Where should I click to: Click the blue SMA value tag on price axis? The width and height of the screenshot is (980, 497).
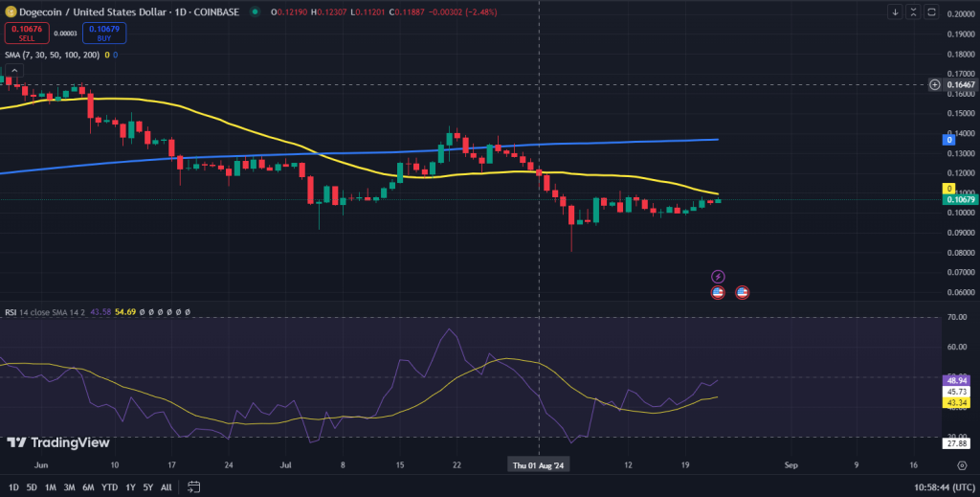[x=948, y=140]
